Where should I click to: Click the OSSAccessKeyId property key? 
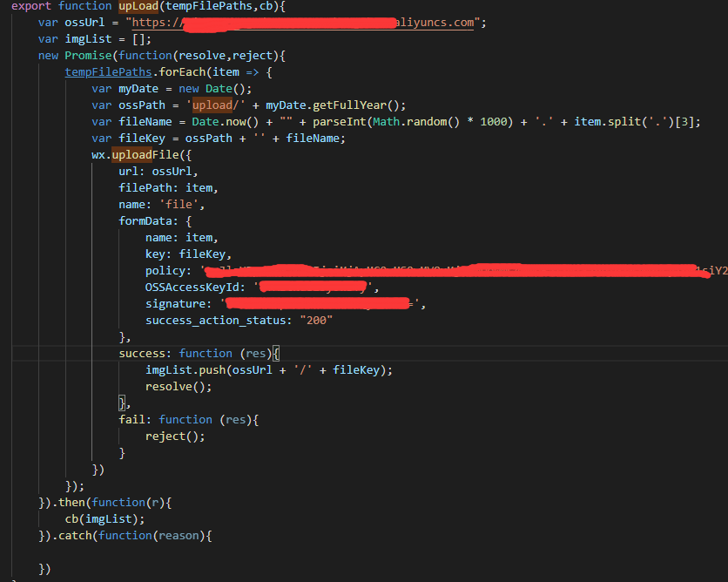(192, 287)
